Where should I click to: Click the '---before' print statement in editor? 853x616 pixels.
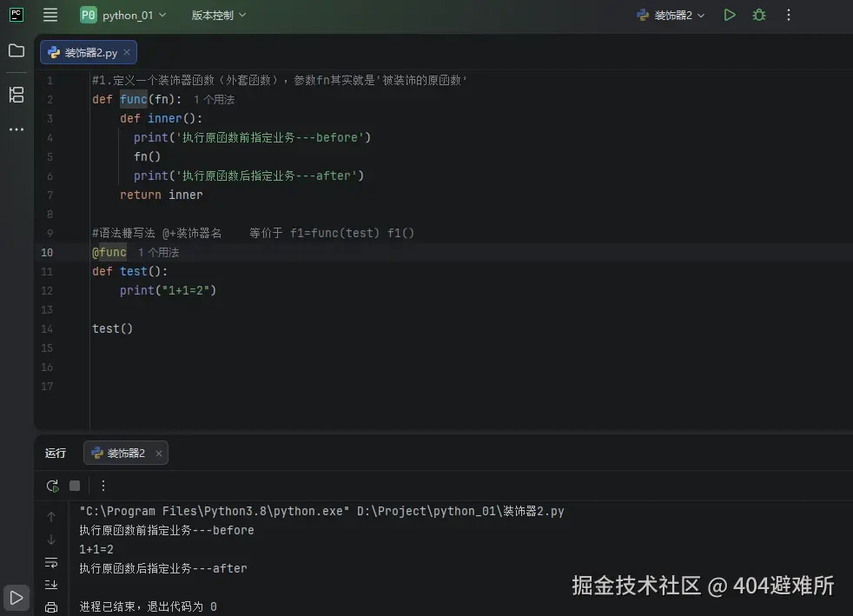tap(253, 137)
